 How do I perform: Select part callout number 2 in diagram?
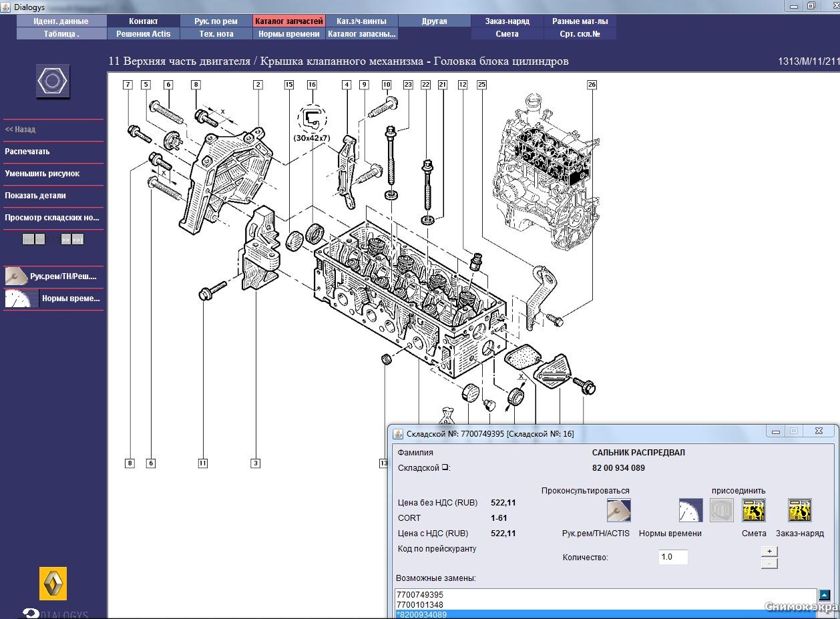[x=258, y=85]
